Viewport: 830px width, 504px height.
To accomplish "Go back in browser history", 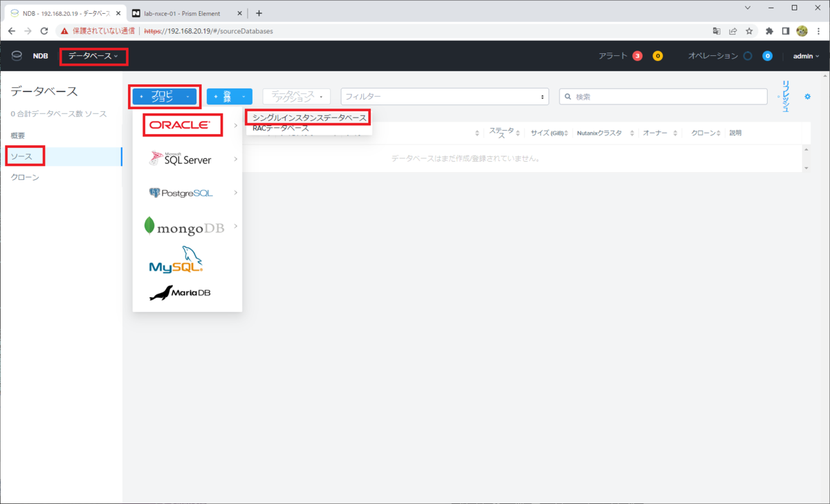I will click(12, 31).
